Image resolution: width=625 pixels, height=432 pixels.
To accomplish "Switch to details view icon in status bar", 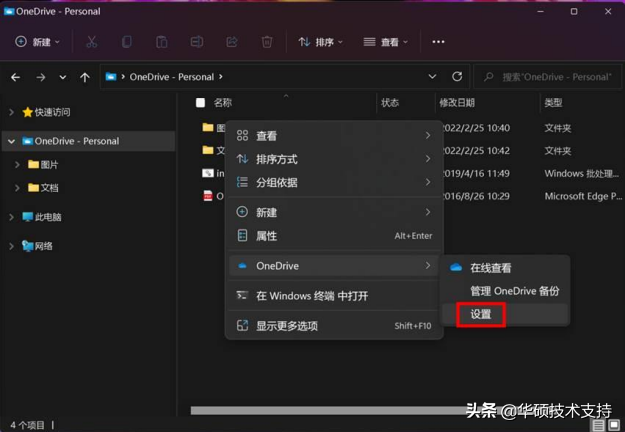I will click(x=598, y=425).
